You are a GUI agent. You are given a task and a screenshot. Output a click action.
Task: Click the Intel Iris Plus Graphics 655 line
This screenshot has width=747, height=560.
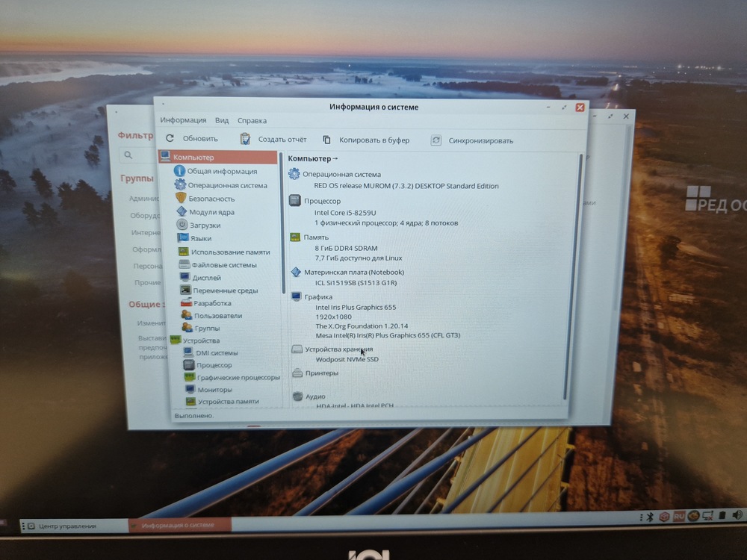356,307
